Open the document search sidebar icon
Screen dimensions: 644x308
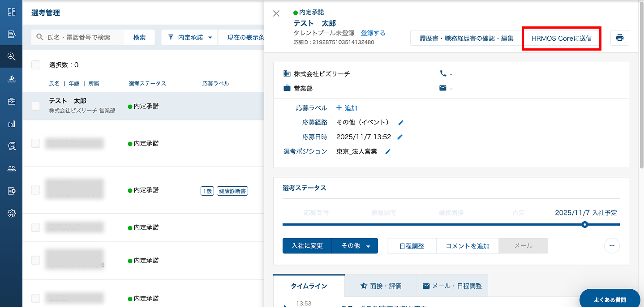coord(12,34)
